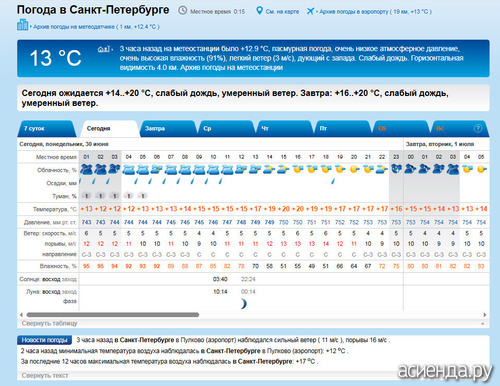Click the scroll right arrow of table
The image size is (500, 386).
coord(485,315)
